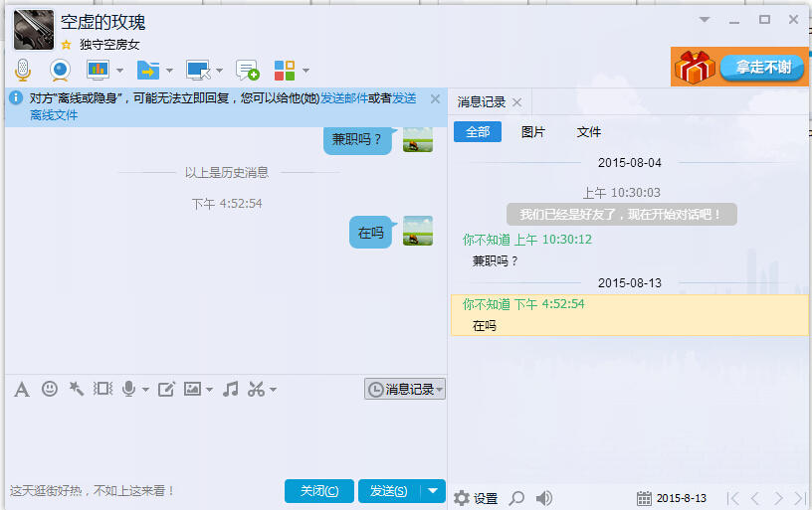This screenshot has width=812, height=510.
Task: Click the magic emoticon wand icon
Action: pyautogui.click(x=77, y=389)
